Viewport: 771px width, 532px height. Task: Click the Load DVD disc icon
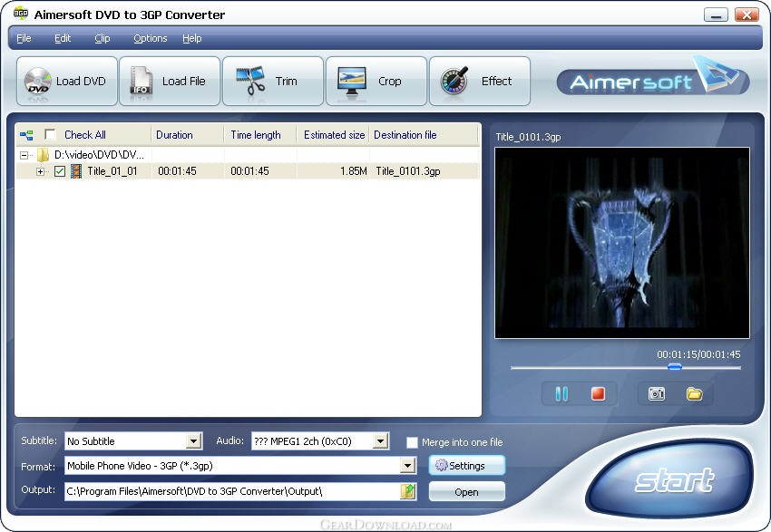[38, 81]
